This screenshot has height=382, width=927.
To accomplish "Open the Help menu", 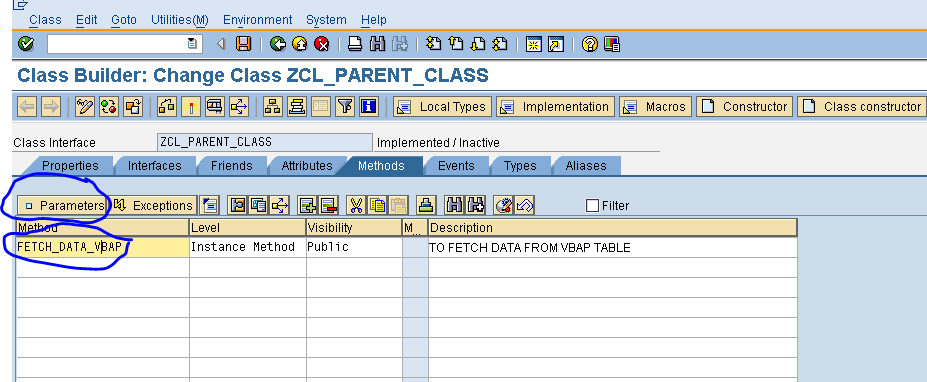I will [373, 20].
